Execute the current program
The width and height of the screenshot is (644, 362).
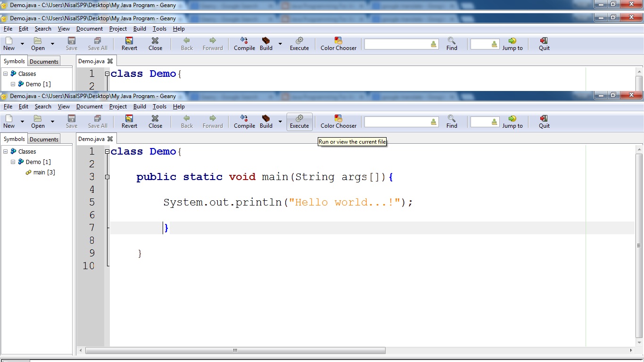(x=299, y=122)
